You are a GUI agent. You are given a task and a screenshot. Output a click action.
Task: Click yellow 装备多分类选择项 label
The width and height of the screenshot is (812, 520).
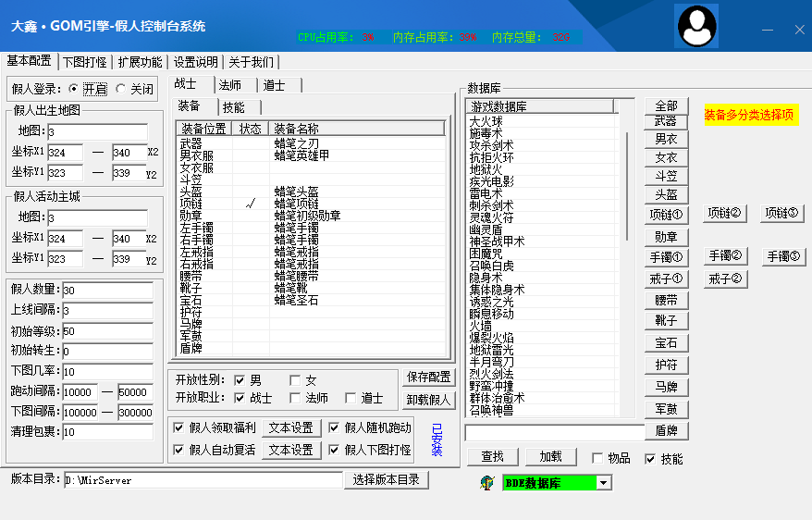[x=749, y=115]
